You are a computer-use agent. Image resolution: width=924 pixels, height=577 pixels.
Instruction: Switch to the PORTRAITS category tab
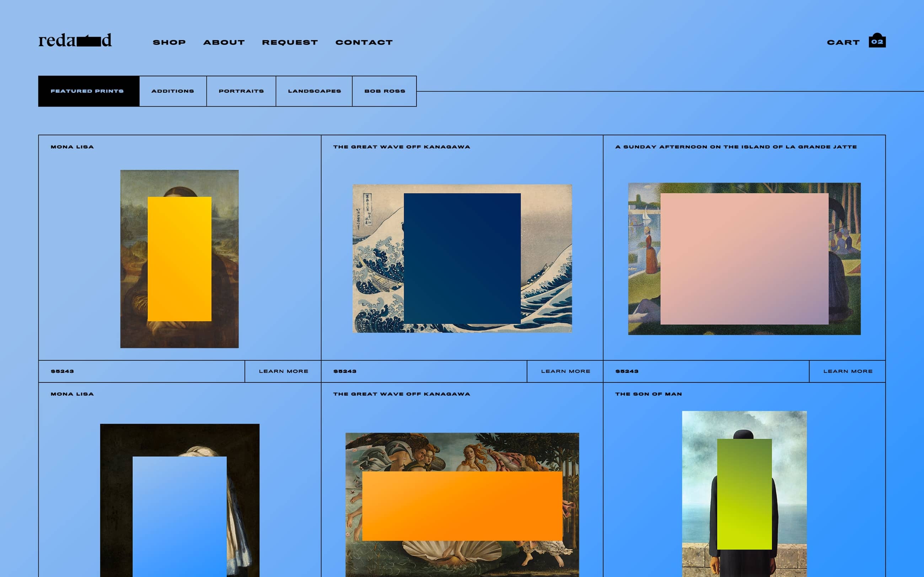(241, 91)
